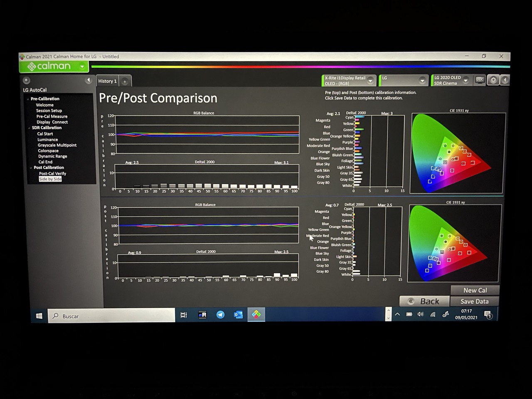Open the Telegram taskbar icon
Screen dimensions: 532x399
[220, 315]
